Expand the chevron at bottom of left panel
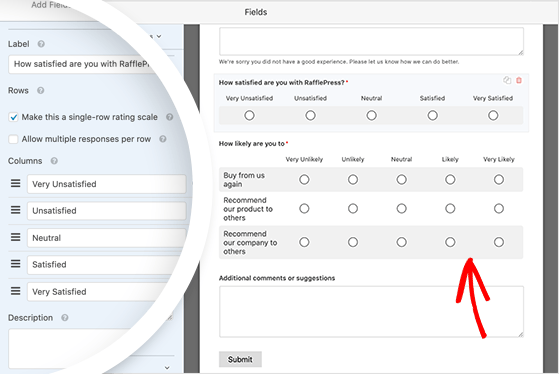The width and height of the screenshot is (559, 374). point(167,368)
